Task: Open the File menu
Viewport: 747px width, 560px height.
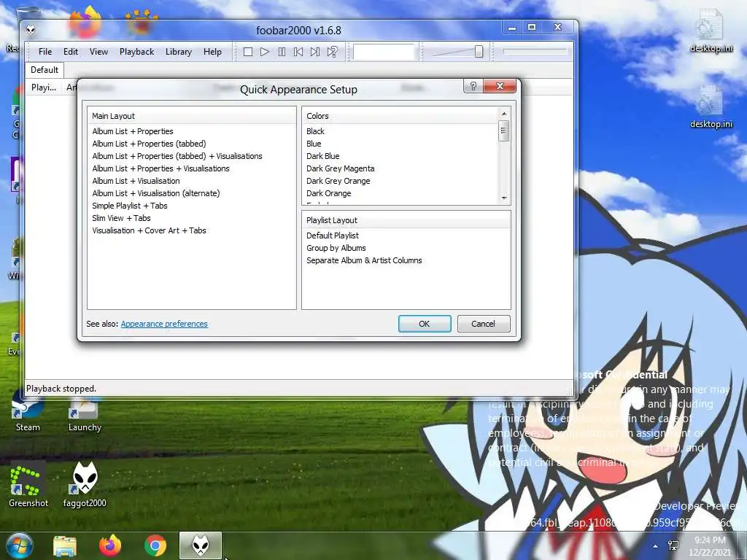Action: [x=45, y=52]
